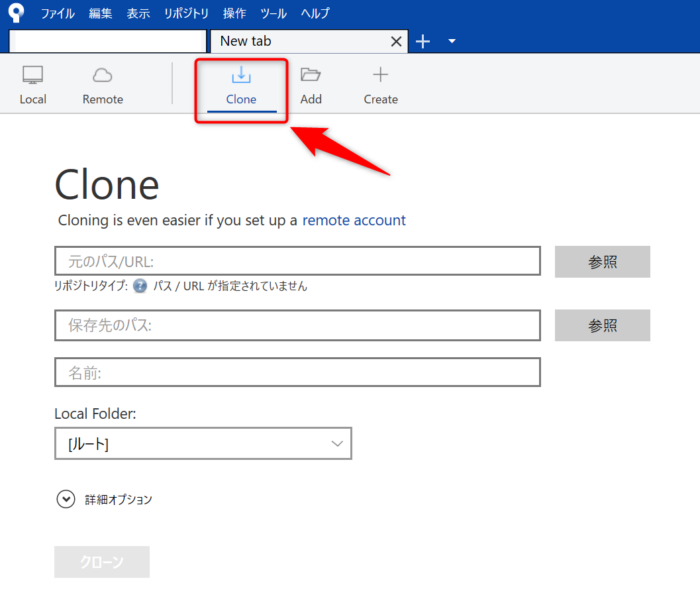Click 参照 button beside source URL field

[x=602, y=262]
